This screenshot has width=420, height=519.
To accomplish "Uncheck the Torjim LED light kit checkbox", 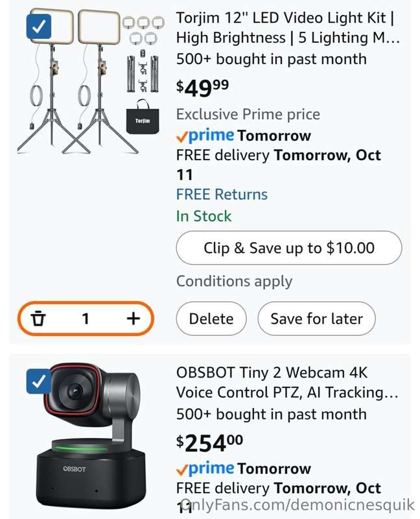I will 39,26.
